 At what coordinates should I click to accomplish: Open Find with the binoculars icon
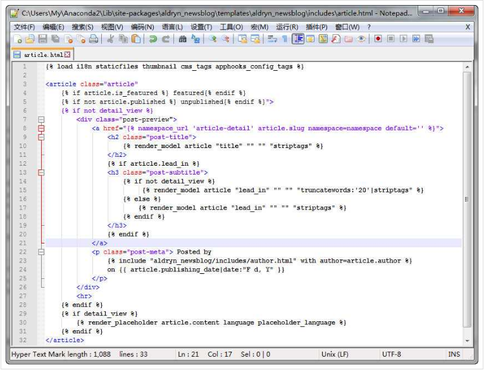182,39
